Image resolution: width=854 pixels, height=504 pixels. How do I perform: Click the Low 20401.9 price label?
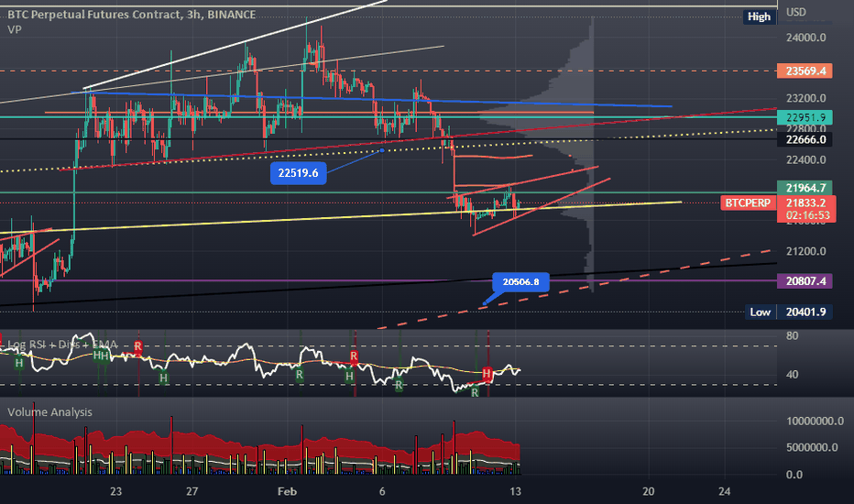tap(789, 312)
